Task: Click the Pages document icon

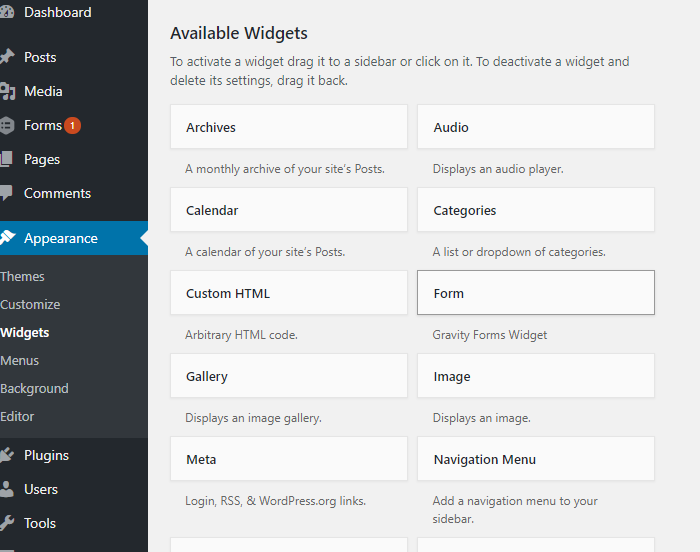Action: [x=7, y=160]
